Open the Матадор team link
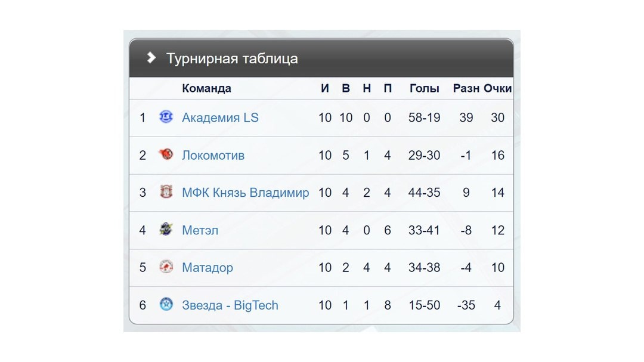Image resolution: width=644 pixels, height=362 pixels. (208, 268)
